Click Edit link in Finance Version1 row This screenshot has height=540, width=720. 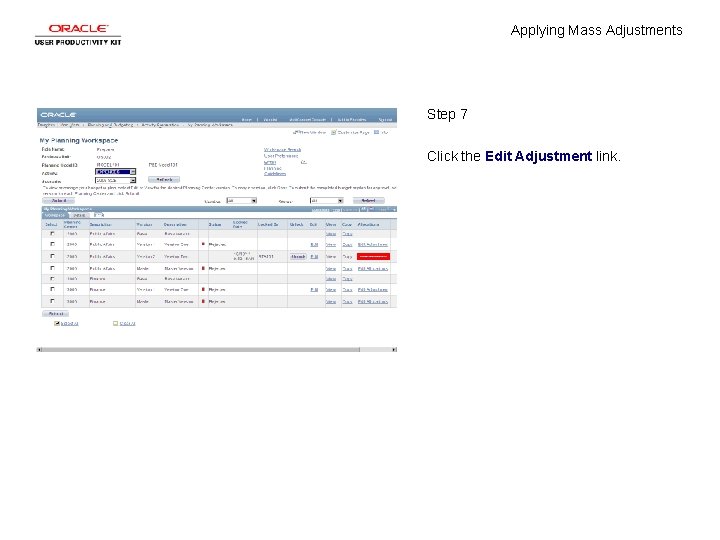click(314, 290)
